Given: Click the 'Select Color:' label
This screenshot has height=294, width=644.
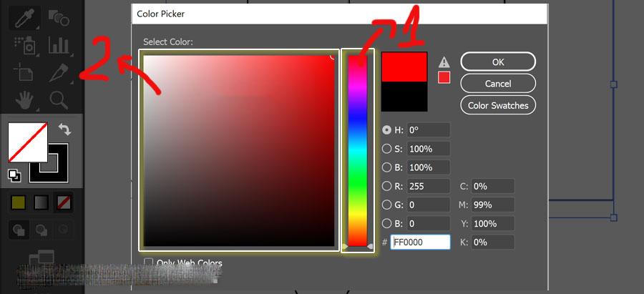Looking at the screenshot, I should coord(168,41).
